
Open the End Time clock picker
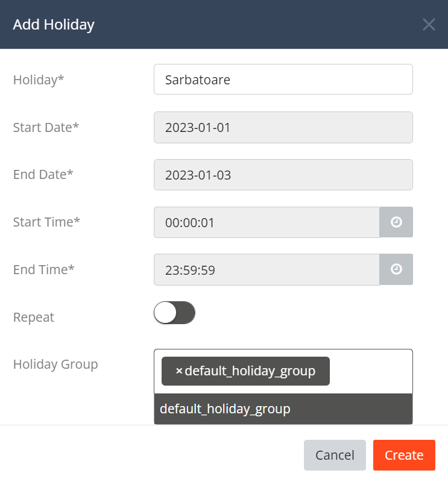point(396,269)
